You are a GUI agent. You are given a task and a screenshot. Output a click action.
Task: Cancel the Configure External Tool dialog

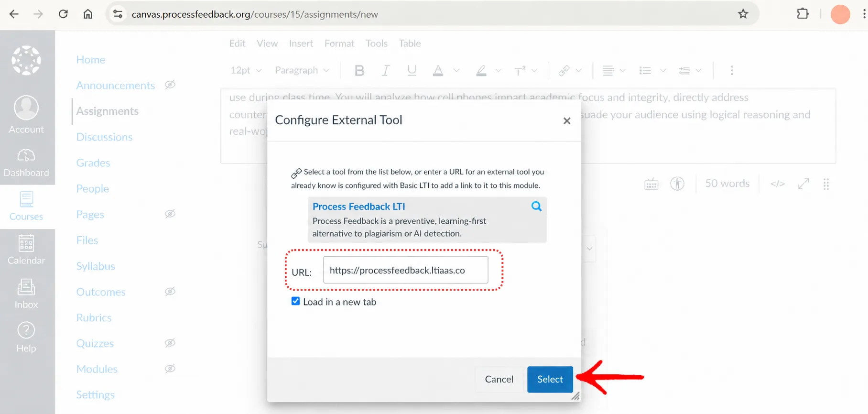(x=499, y=379)
